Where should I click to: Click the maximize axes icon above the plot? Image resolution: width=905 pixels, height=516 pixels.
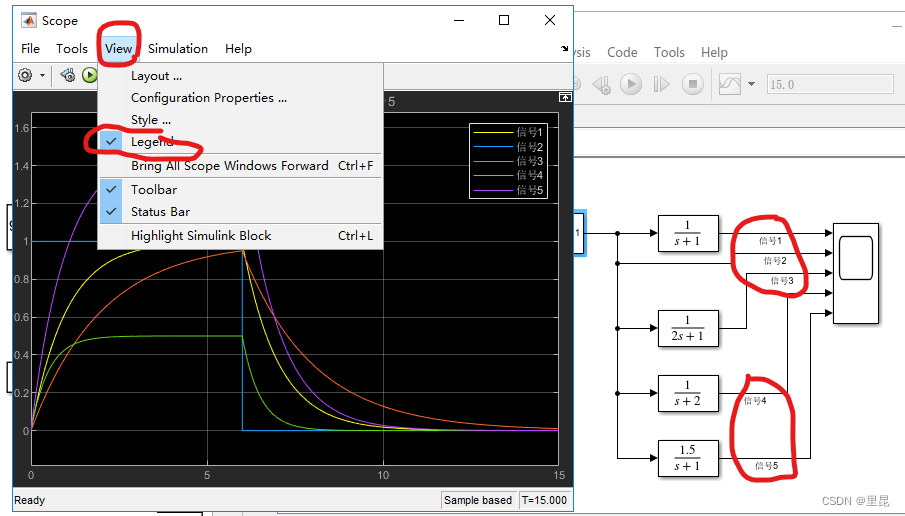click(x=565, y=97)
